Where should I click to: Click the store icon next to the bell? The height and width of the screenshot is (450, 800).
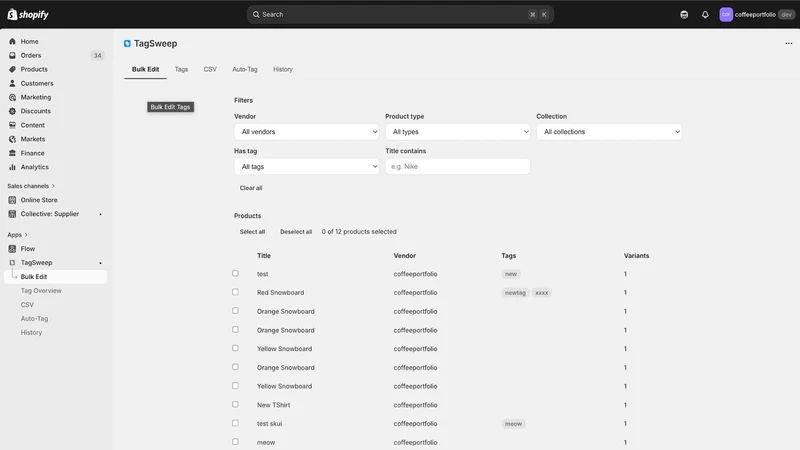684,14
